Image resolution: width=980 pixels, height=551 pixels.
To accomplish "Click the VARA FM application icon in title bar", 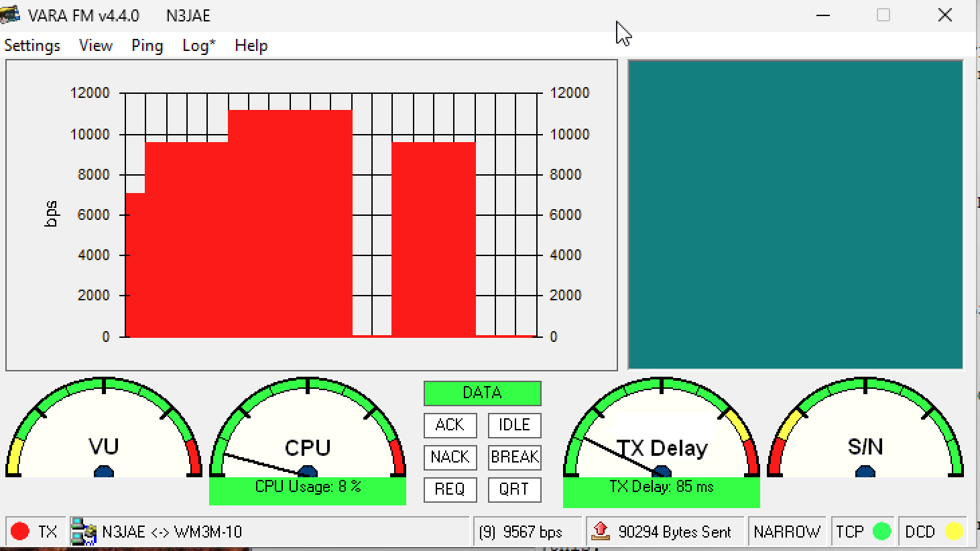I will [x=10, y=15].
